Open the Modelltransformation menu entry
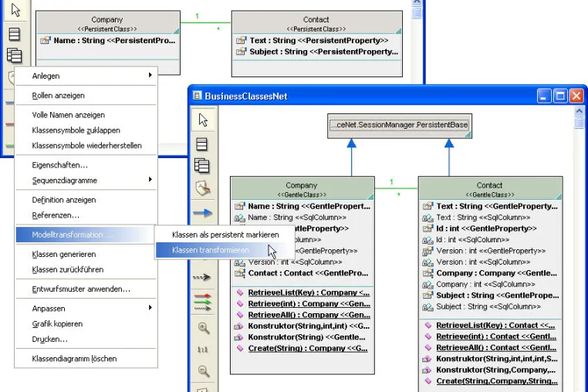 pyautogui.click(x=86, y=235)
